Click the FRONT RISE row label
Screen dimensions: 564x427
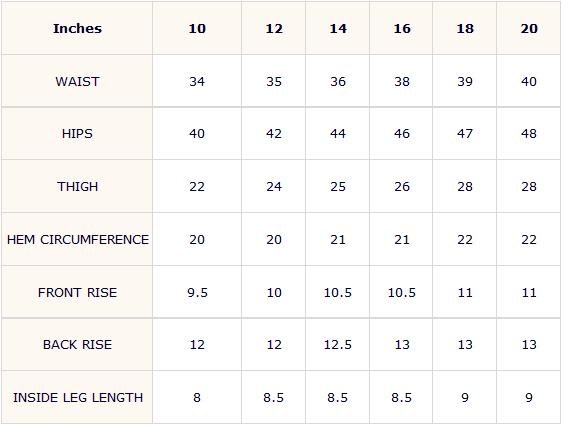point(77,292)
